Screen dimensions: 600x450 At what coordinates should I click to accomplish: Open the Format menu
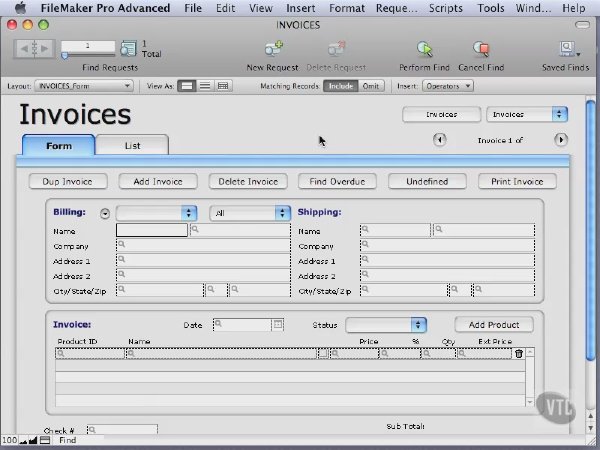pyautogui.click(x=347, y=8)
